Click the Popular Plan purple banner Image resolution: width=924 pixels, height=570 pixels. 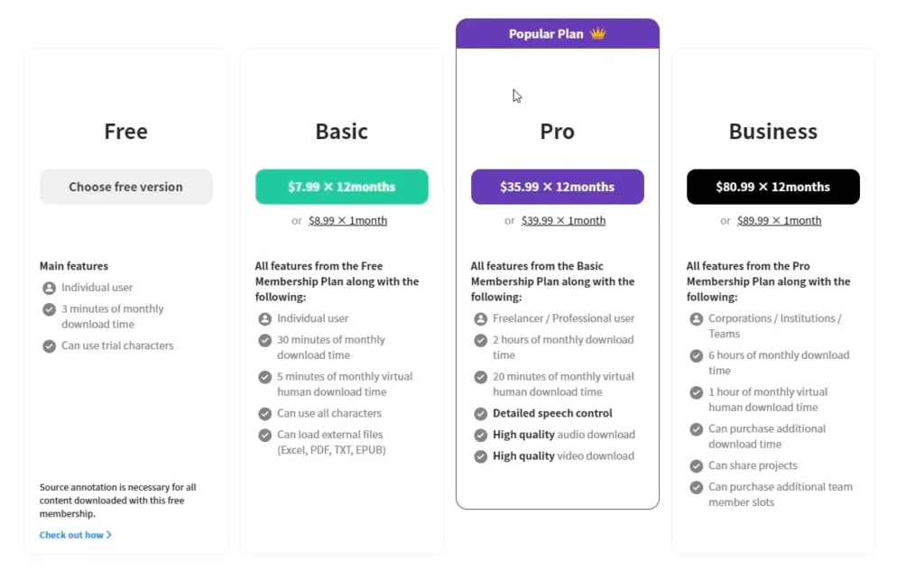tap(558, 33)
